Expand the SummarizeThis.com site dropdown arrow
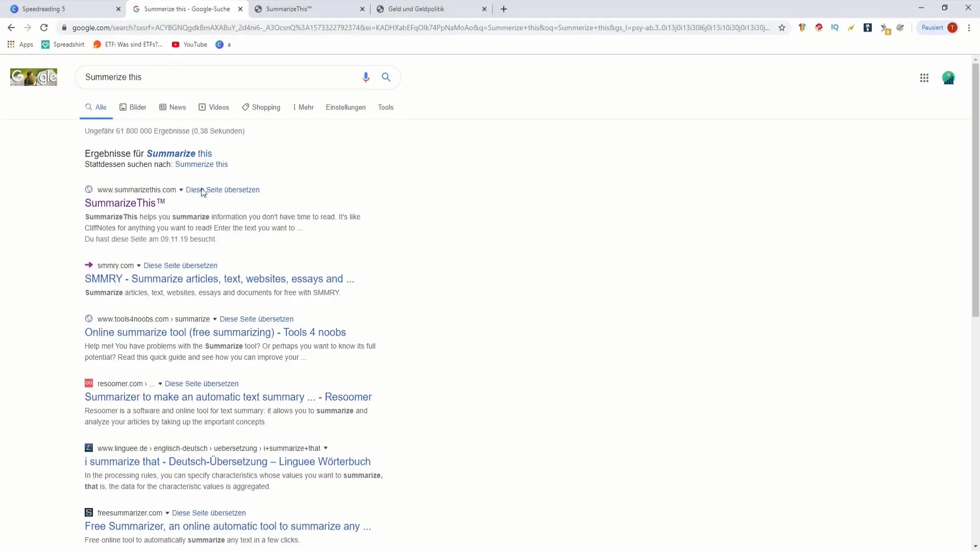The height and width of the screenshot is (551, 980). [x=181, y=190]
